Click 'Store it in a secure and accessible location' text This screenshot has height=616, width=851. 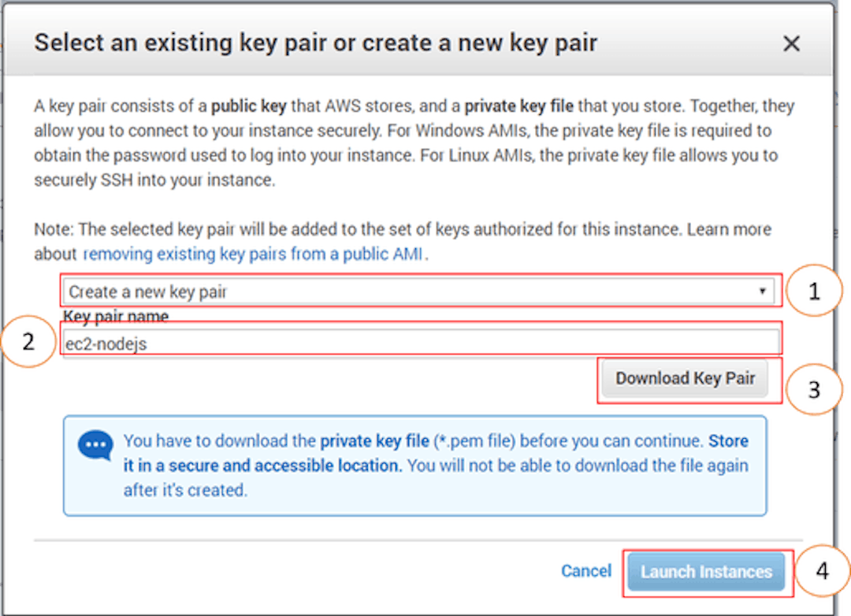coord(436,453)
